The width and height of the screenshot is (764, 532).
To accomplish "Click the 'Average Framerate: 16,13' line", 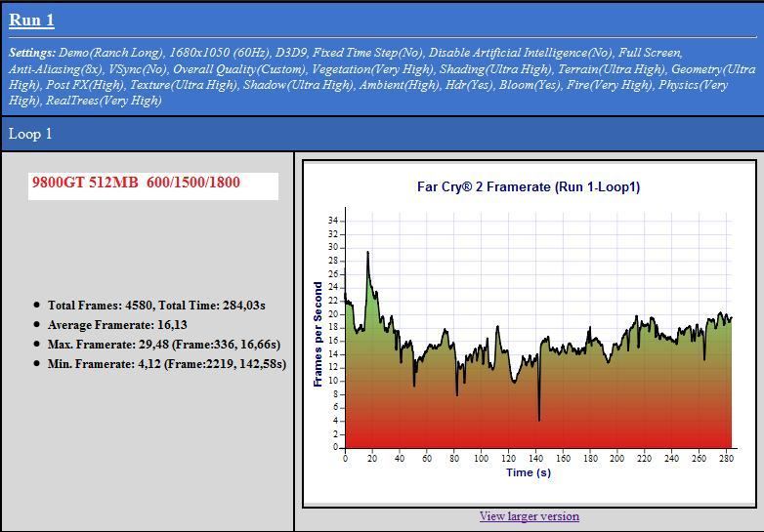I will pyautogui.click(x=117, y=325).
